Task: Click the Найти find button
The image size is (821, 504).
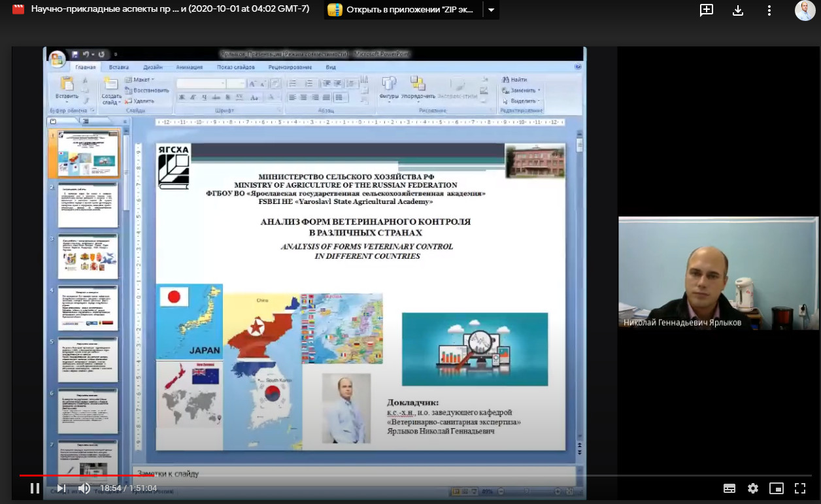Action: [514, 80]
